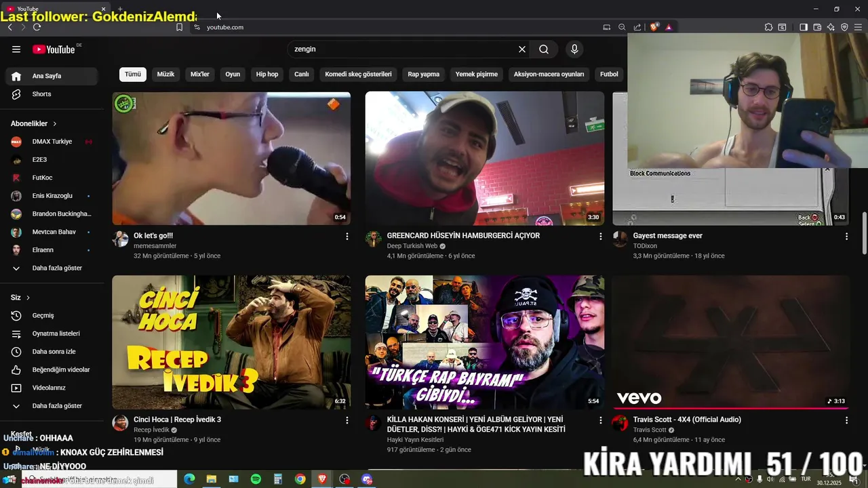
Task: Go to Ana Sayfa in sidebar
Action: click(52, 76)
